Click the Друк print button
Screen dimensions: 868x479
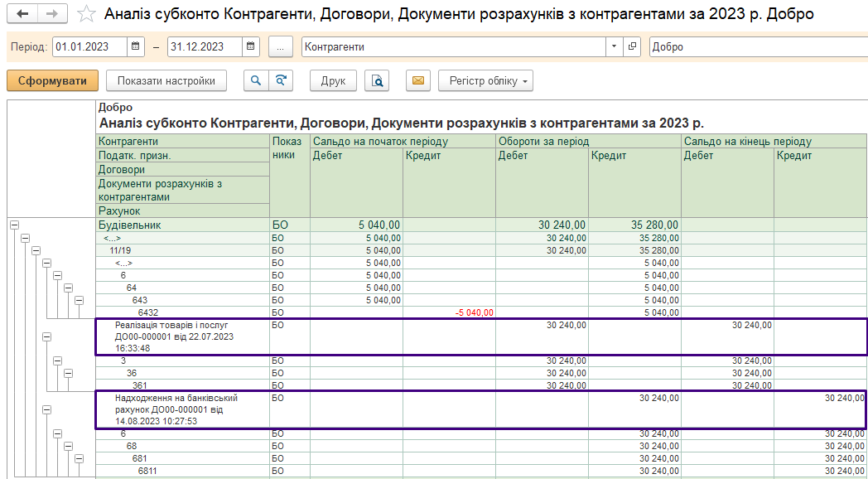click(333, 81)
